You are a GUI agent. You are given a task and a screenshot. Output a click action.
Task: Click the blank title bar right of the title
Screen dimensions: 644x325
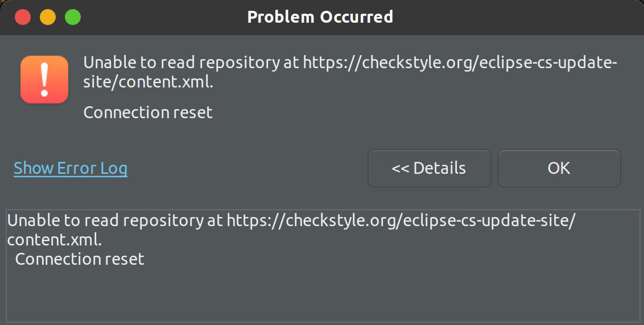[x=518, y=18]
